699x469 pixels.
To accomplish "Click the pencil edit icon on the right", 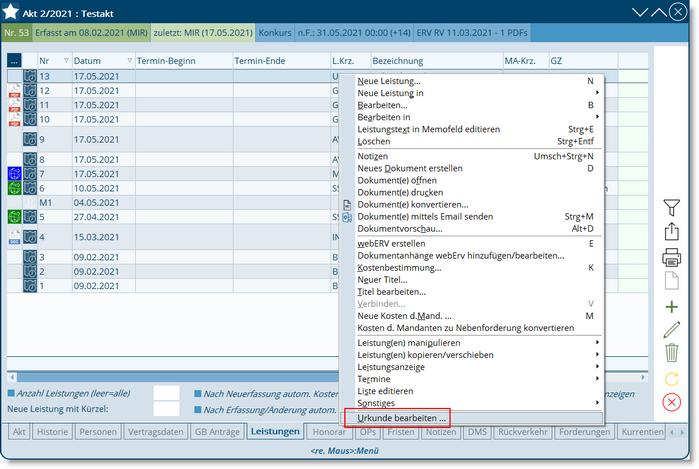I will pos(671,329).
